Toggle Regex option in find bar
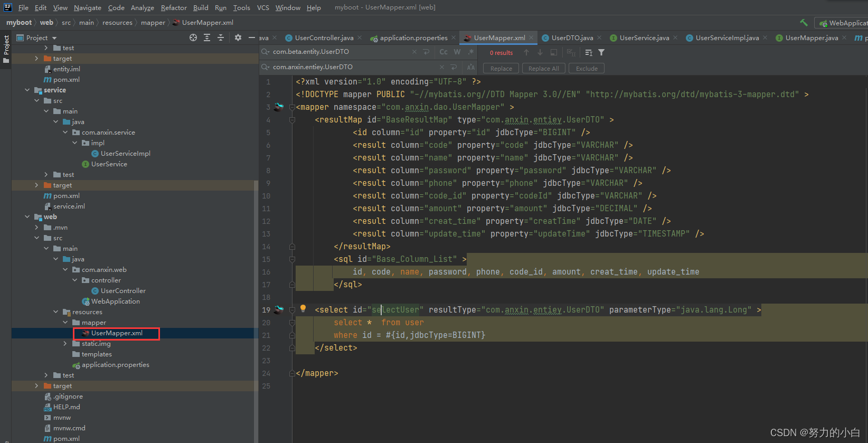 [x=471, y=52]
